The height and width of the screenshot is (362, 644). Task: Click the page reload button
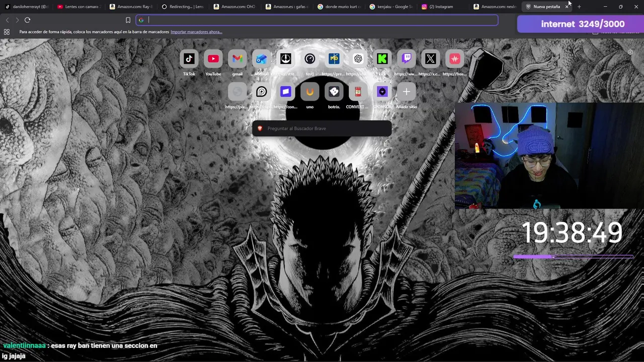point(27,20)
